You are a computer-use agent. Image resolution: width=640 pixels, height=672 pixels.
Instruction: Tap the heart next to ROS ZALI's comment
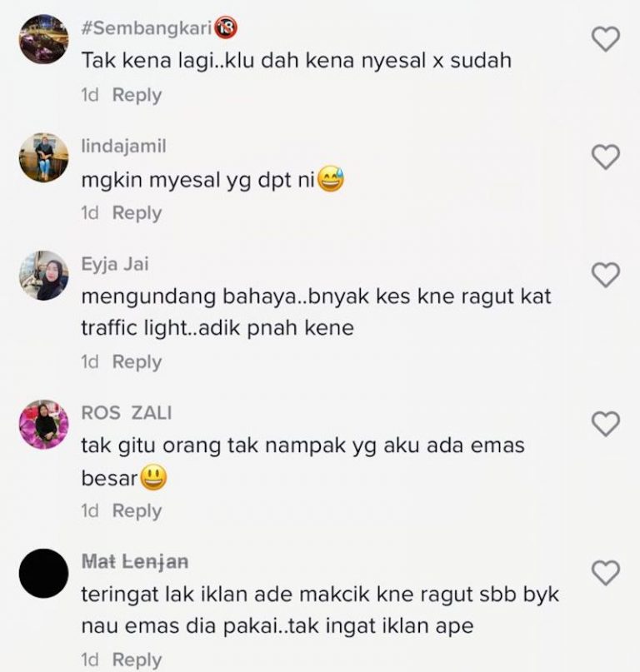point(606,424)
